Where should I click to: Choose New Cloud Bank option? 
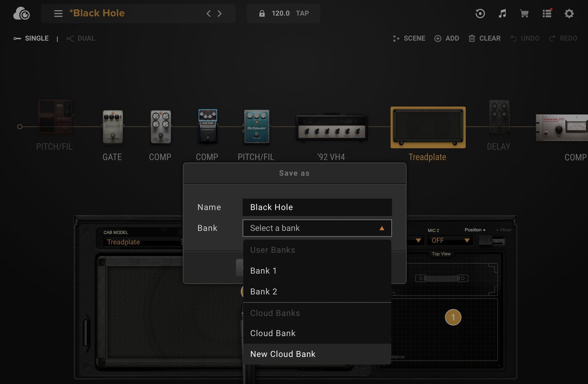point(317,354)
